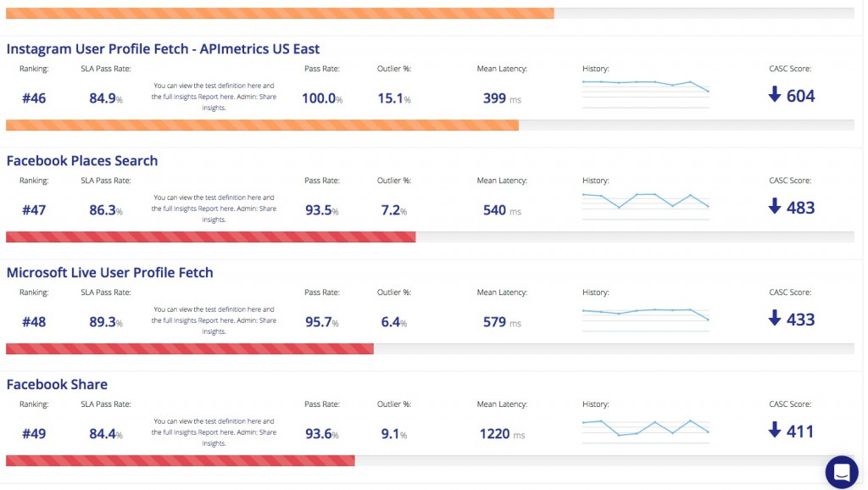The width and height of the screenshot is (868, 490).
Task: Click mean latency 579 ms
Action: coord(502,322)
